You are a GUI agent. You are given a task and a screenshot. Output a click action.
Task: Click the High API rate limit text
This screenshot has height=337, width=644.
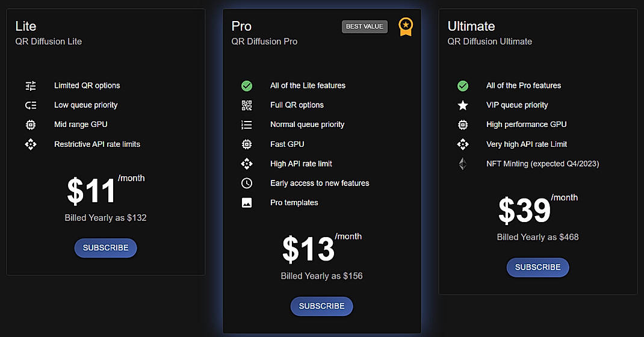pos(301,164)
